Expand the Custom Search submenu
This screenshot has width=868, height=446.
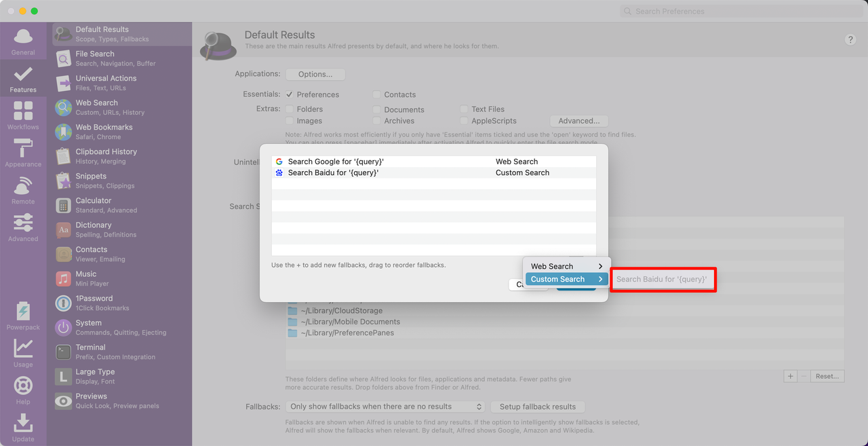click(566, 279)
